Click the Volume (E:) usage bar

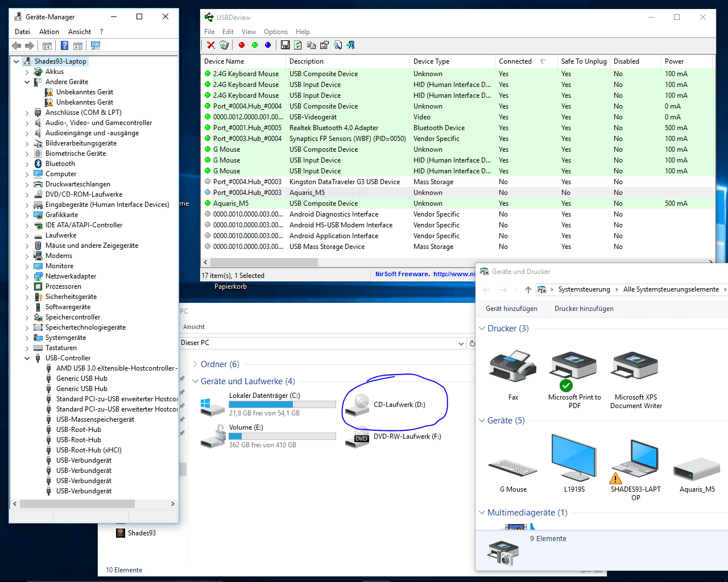coord(282,436)
